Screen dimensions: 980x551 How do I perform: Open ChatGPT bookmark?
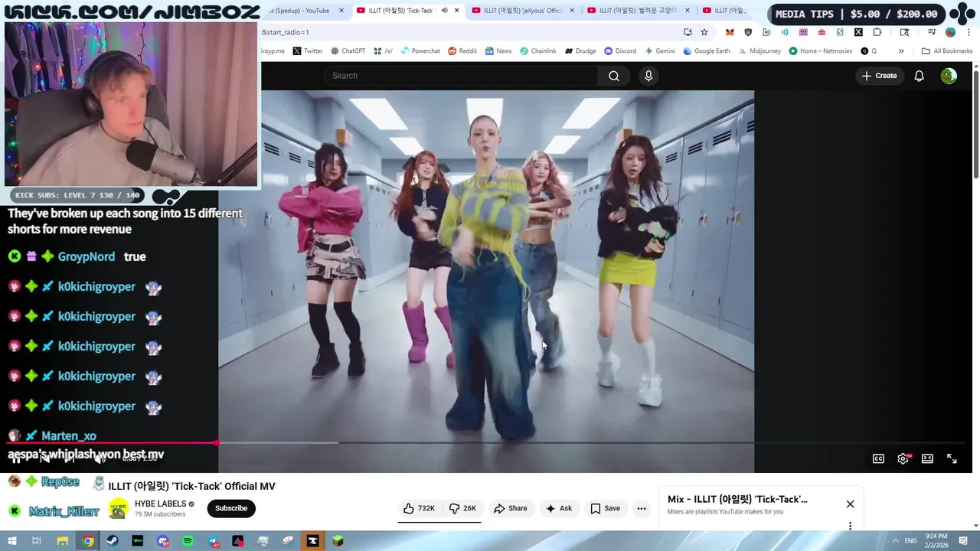(x=348, y=51)
